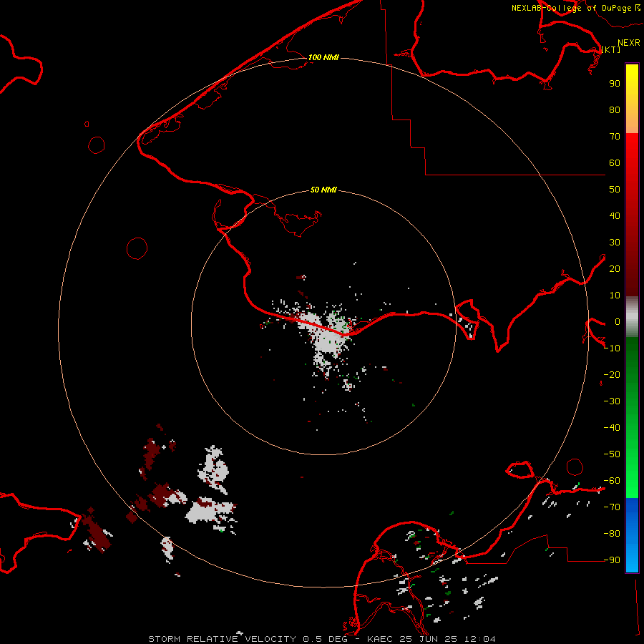The image size is (644, 644).
Task: Click the -80 value on velocity scale
Action: click(612, 534)
